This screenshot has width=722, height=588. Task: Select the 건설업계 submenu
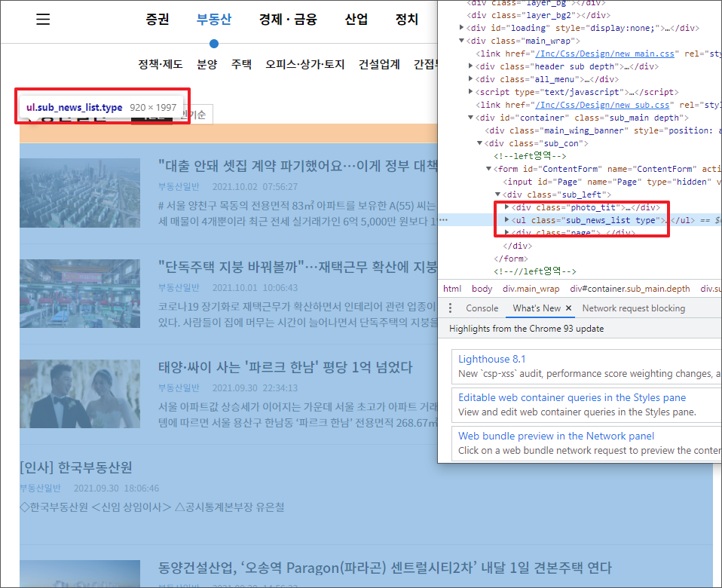379,64
